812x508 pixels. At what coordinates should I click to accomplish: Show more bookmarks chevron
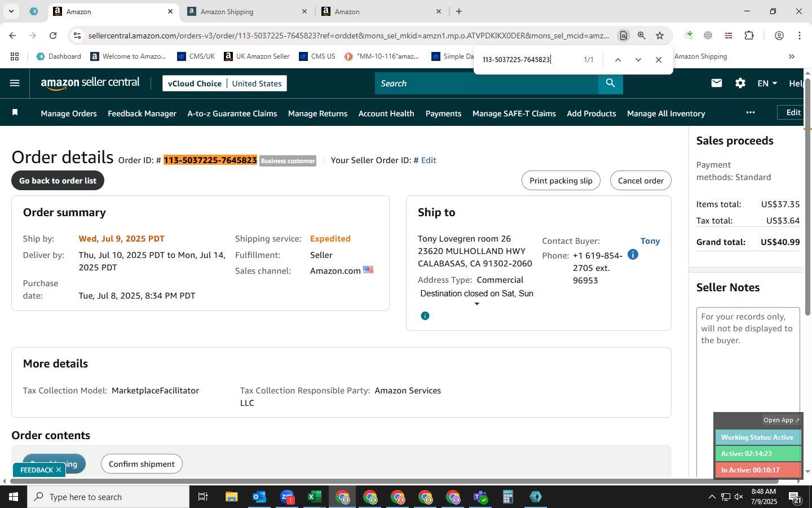pyautogui.click(x=792, y=56)
